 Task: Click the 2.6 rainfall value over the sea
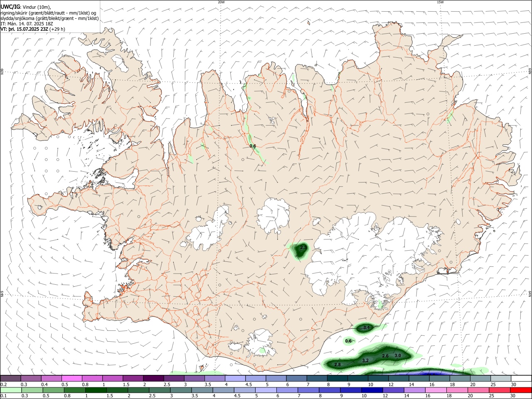[x=385, y=356]
